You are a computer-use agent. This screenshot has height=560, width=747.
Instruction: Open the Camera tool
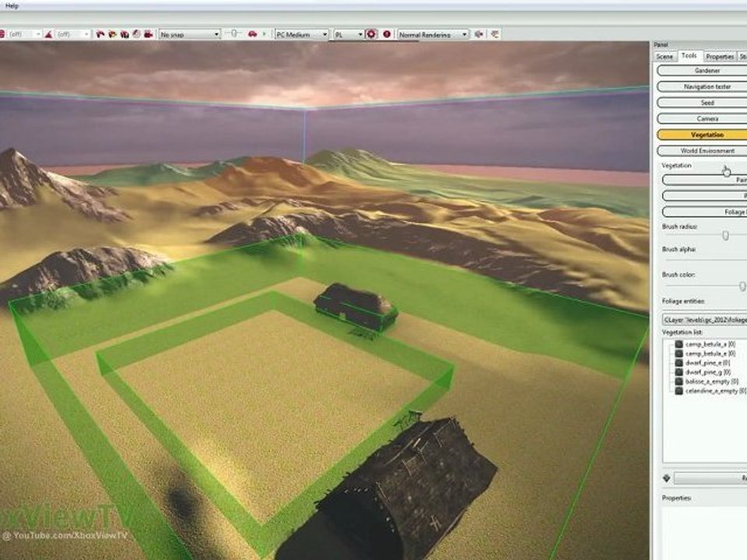coord(703,118)
